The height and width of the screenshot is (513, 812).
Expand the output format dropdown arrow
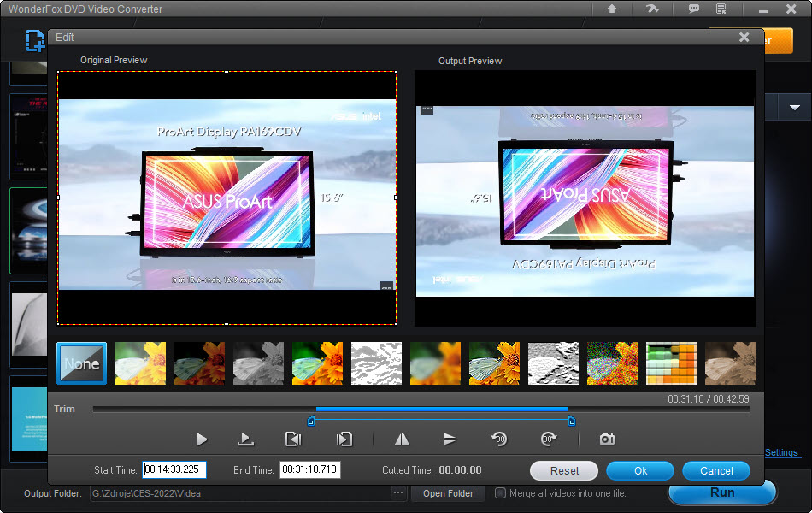tap(795, 107)
